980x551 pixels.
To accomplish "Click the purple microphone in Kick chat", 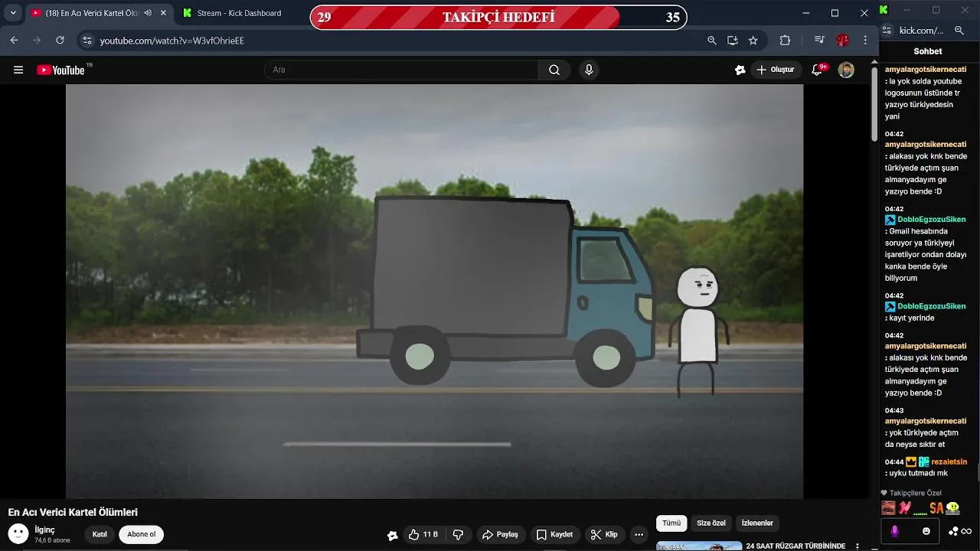I will pos(894,530).
